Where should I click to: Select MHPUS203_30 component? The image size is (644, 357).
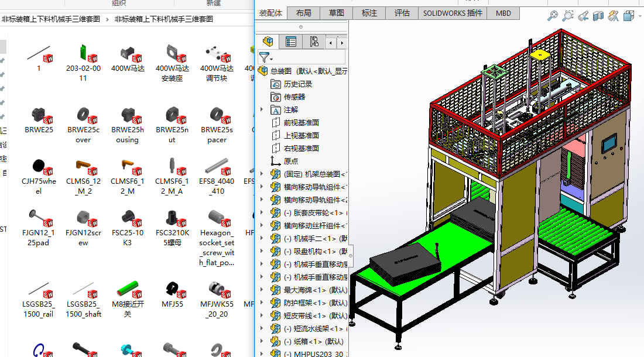click(x=309, y=353)
